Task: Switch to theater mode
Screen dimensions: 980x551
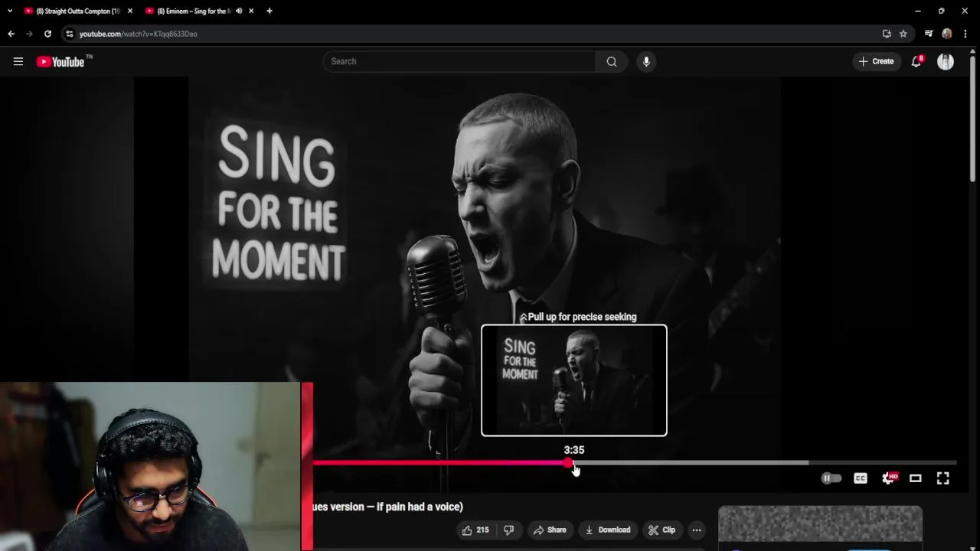Action: click(916, 478)
